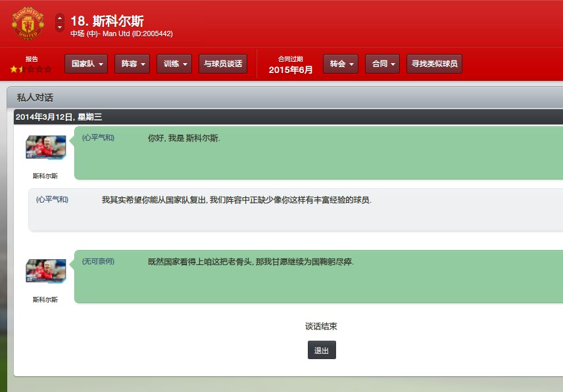
Task: Click the Manchester United club crest
Action: point(28,23)
